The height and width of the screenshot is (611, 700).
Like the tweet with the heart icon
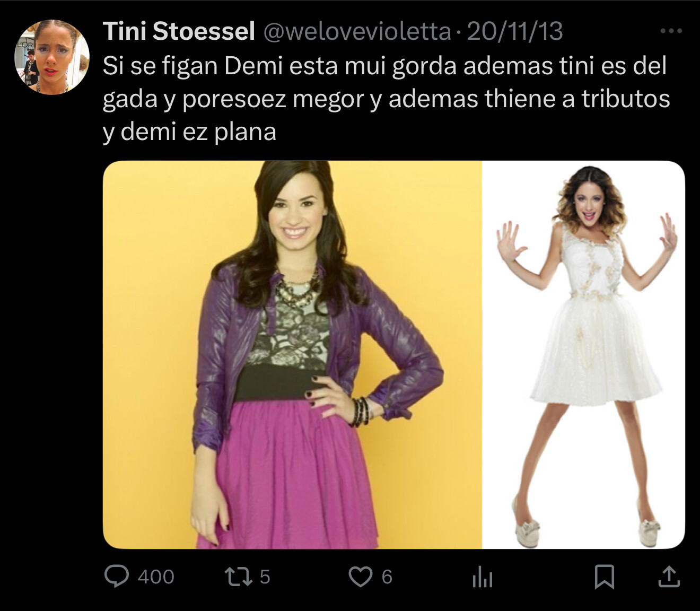pyautogui.click(x=360, y=577)
